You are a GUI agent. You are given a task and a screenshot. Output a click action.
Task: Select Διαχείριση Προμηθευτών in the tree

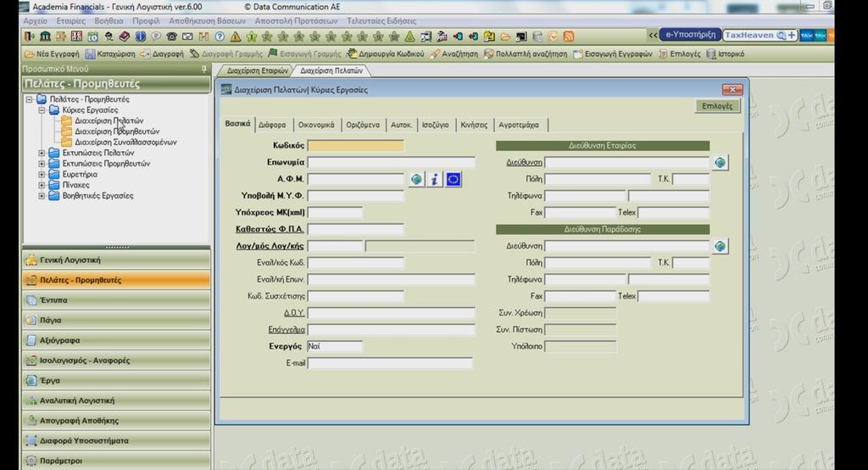point(117,131)
